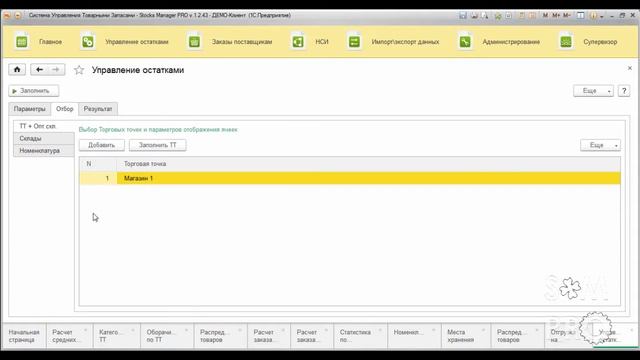640x360 pixels.
Task: Click the question mark help button
Action: coord(624,91)
